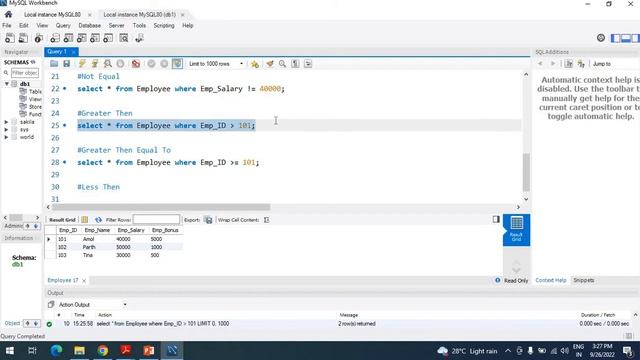Export recordset to file icon
Viewport: 640px width, 360px height.
[x=208, y=220]
